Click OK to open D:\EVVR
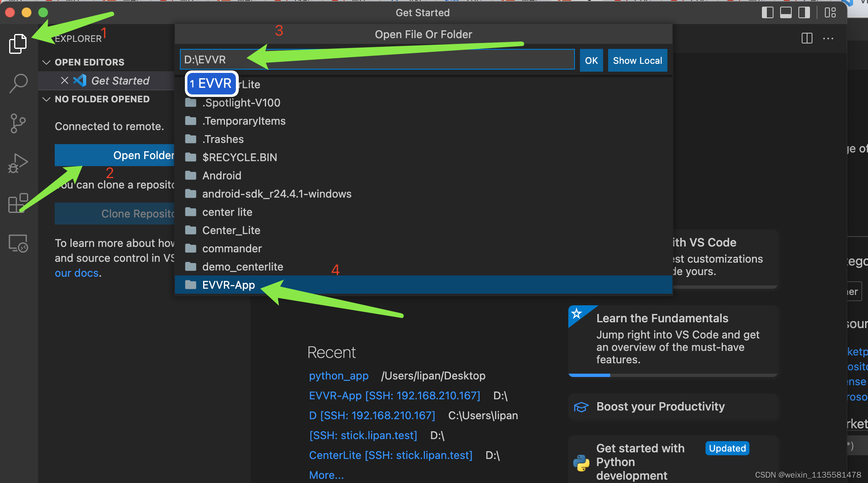 tap(592, 60)
